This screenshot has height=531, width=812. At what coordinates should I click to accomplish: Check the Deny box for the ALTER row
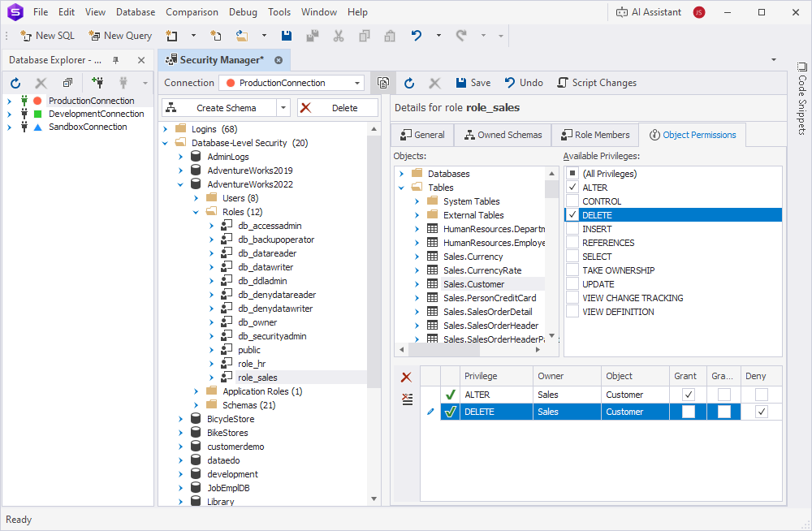pyautogui.click(x=760, y=394)
